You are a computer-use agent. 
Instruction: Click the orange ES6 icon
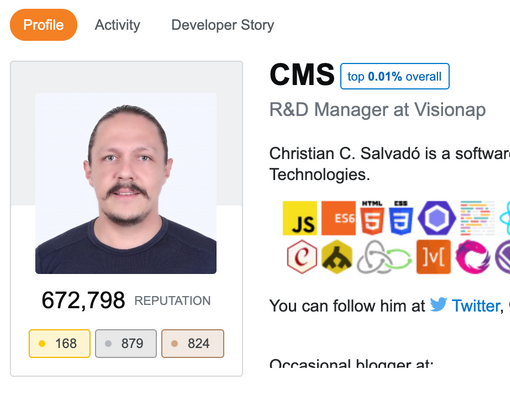point(338,218)
